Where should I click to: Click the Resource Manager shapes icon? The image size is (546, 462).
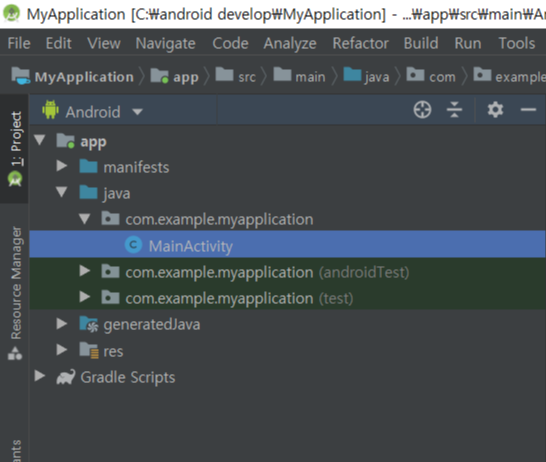click(15, 353)
